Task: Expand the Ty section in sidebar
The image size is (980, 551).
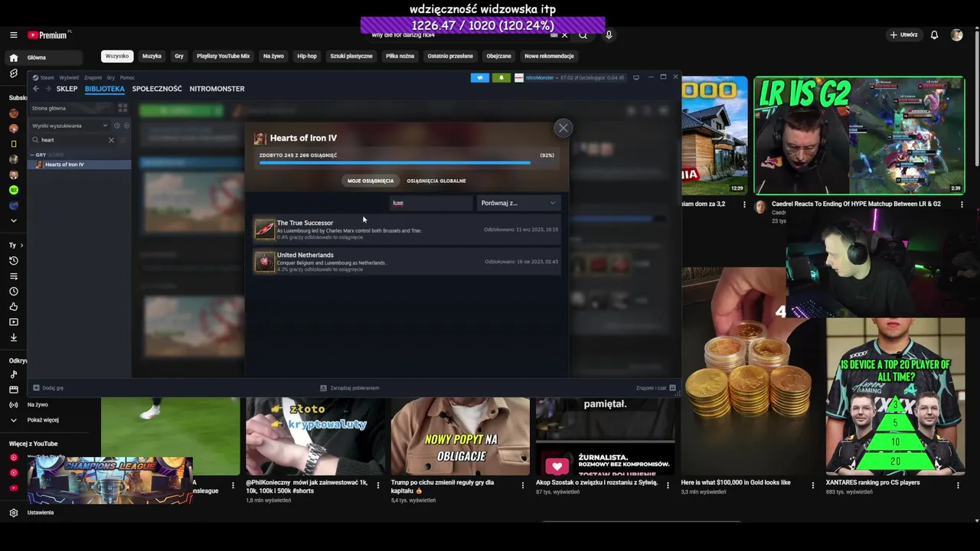Action: [16, 246]
